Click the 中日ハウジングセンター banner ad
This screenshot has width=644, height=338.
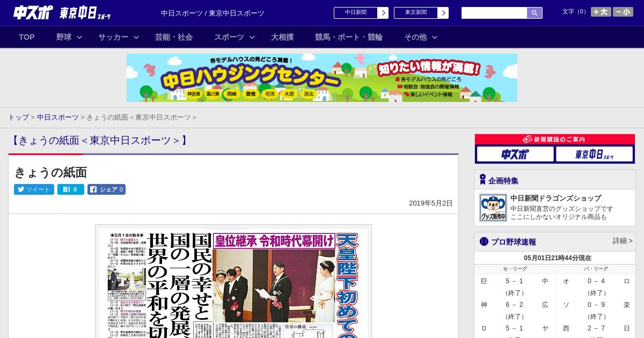point(322,78)
